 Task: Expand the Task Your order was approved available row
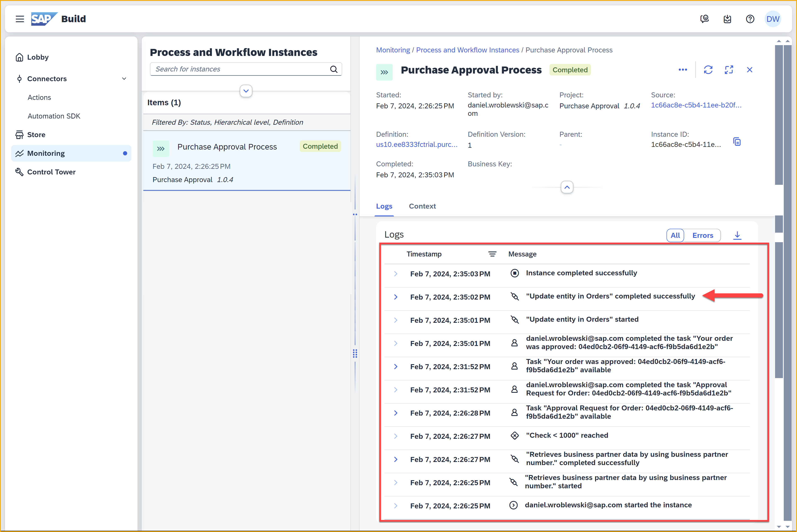click(395, 367)
